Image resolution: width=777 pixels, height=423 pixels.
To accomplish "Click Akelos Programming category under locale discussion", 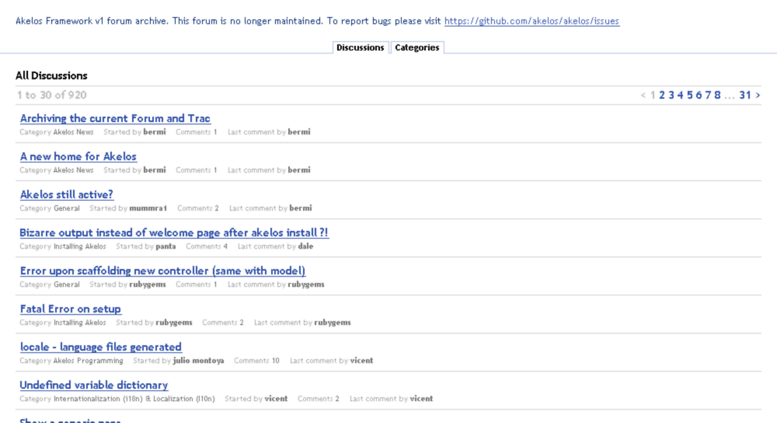I will (88, 361).
